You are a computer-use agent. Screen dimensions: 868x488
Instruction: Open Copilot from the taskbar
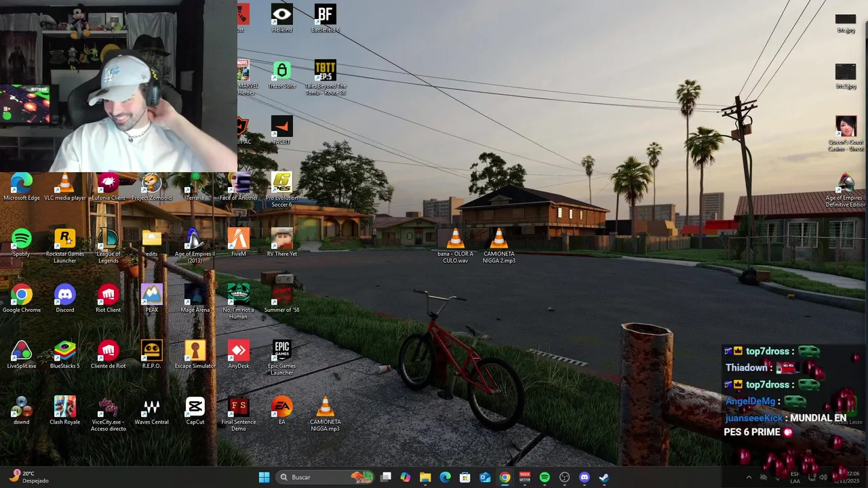click(x=406, y=477)
